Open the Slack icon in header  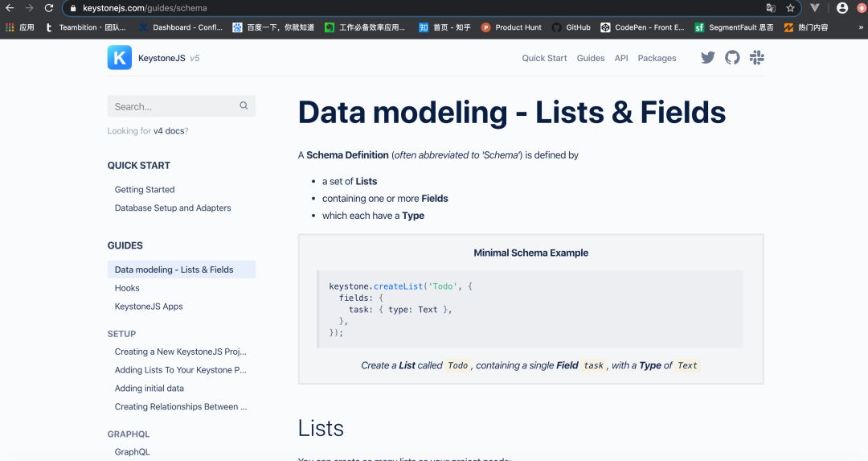(756, 58)
